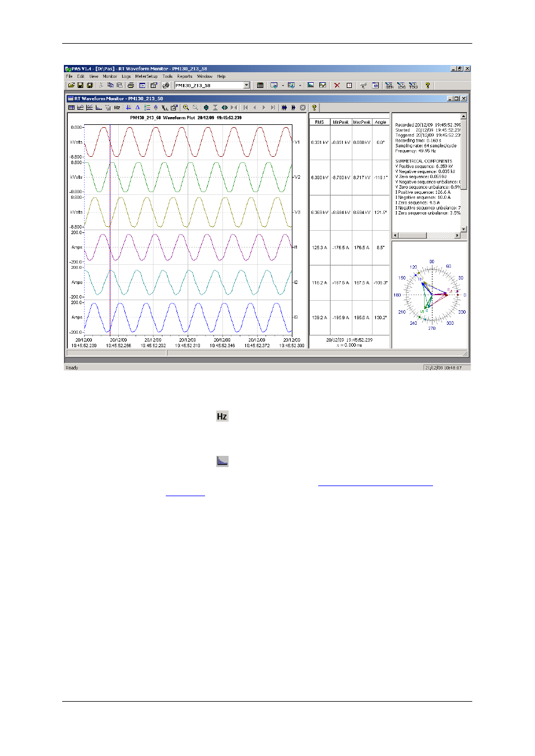535x756 pixels.
Task: Click the fast-forward triple arrow icon
Action: (x=284, y=108)
